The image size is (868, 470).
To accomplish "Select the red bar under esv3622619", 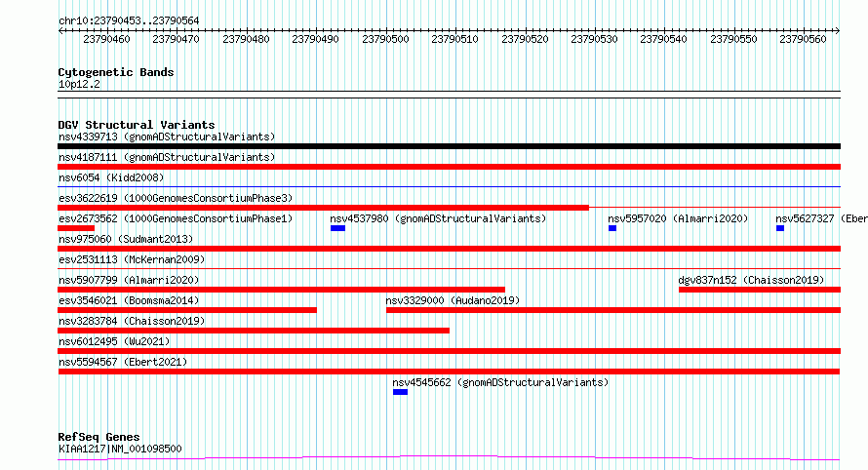I will (x=323, y=208).
